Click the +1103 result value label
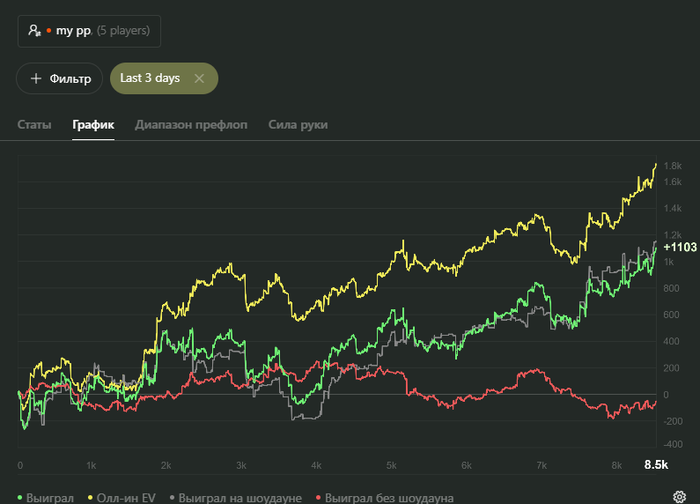The width and height of the screenshot is (700, 504). [679, 247]
